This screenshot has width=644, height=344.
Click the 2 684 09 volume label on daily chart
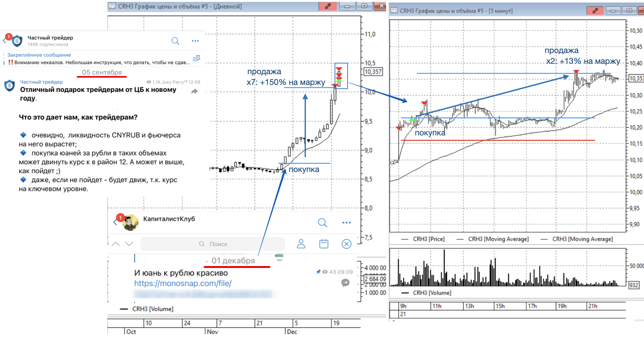tap(375, 279)
